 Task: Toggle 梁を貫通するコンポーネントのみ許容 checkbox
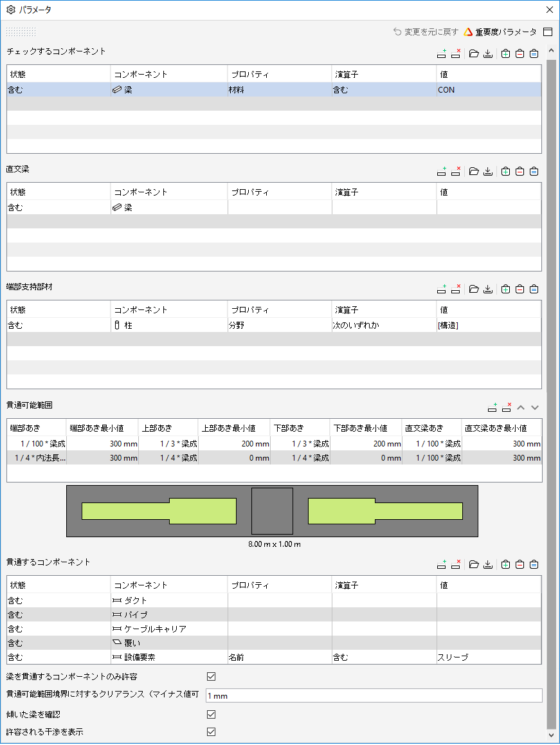tap(212, 677)
